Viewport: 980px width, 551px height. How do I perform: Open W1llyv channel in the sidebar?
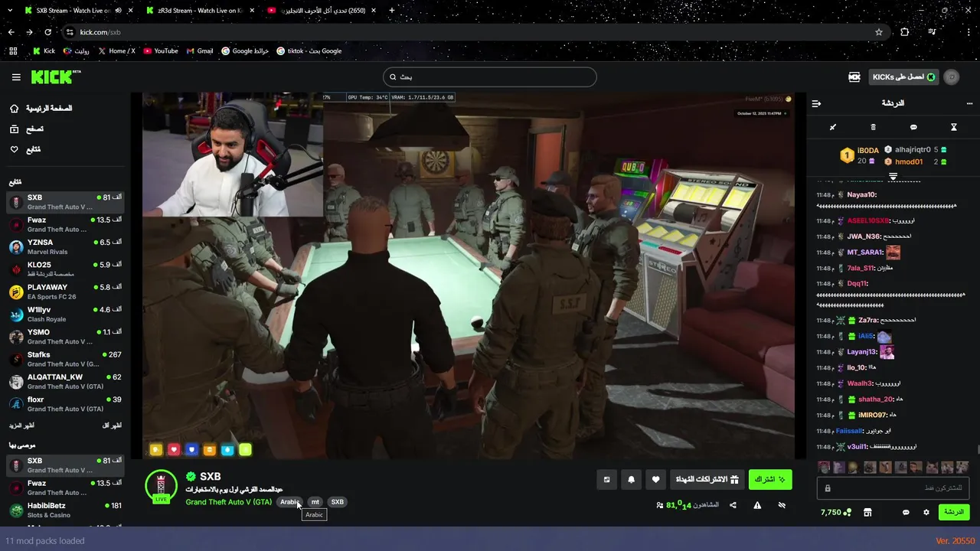point(65,315)
